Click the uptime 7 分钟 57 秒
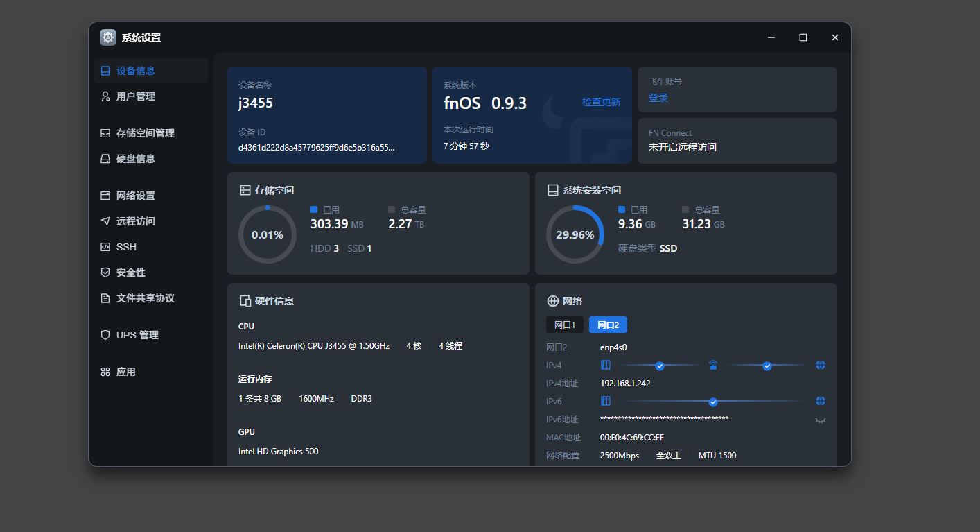 click(466, 146)
